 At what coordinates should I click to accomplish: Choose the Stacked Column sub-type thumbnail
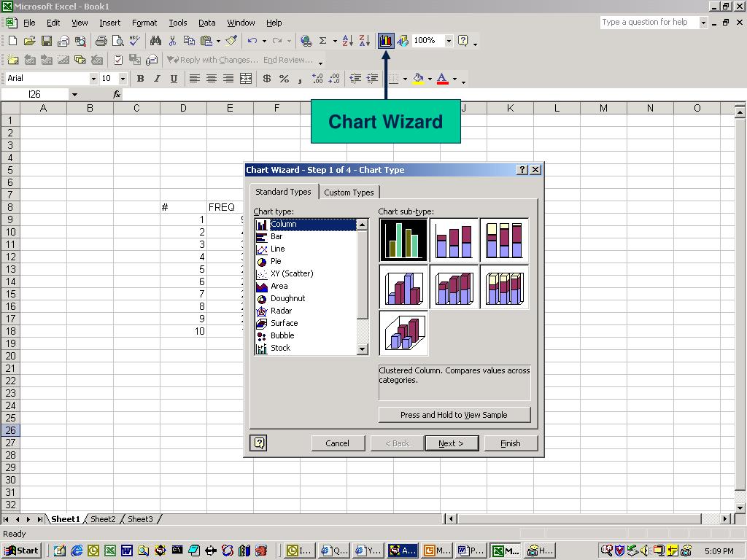[x=454, y=240]
